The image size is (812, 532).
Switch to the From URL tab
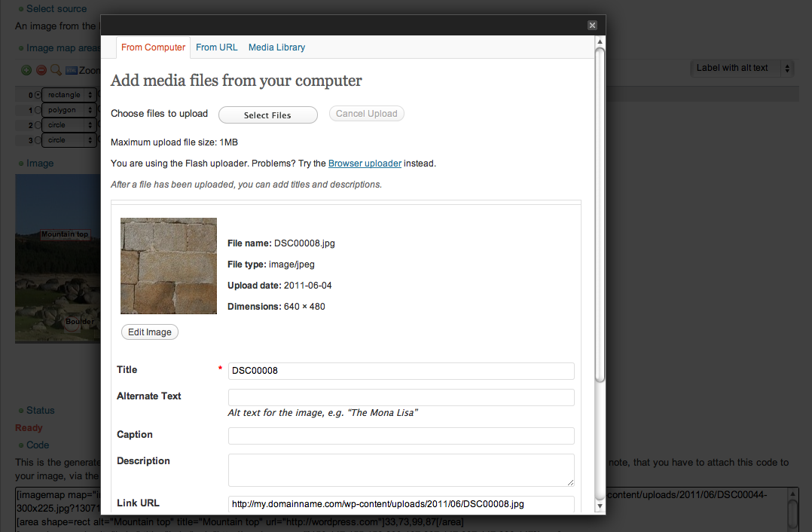click(217, 47)
